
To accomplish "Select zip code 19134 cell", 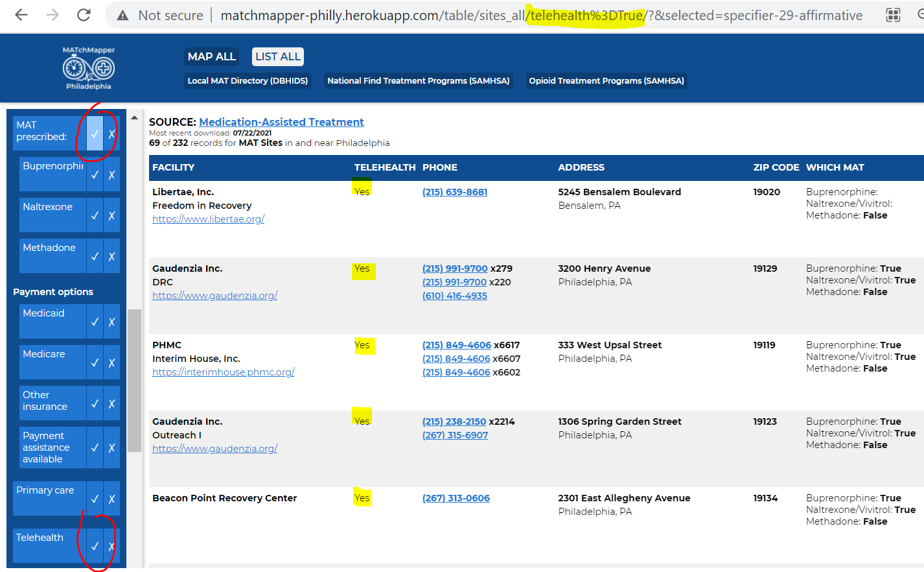I will (765, 498).
